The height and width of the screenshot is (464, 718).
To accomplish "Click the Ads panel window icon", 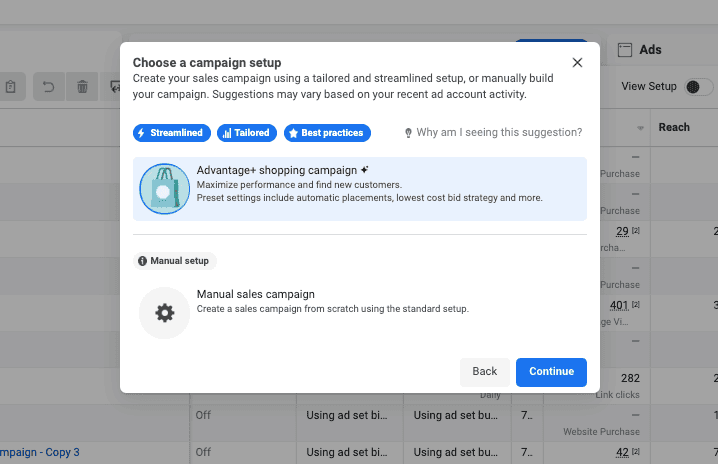I will [625, 49].
